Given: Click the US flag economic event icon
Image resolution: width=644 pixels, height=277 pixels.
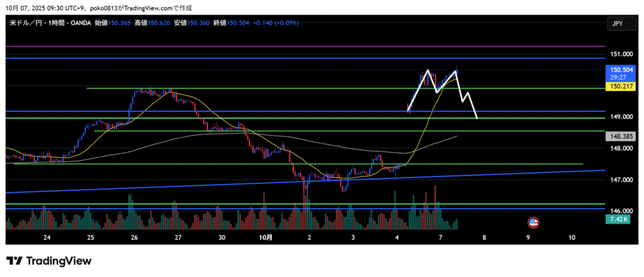Looking at the screenshot, I should [x=533, y=222].
